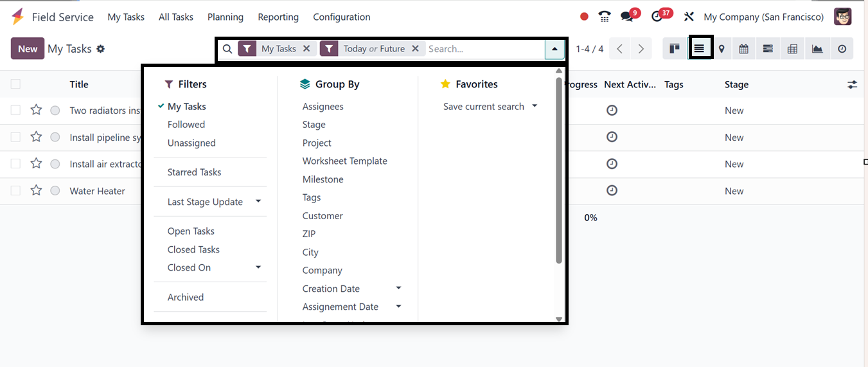The width and height of the screenshot is (868, 367).
Task: Open the Calendar view
Action: click(744, 49)
